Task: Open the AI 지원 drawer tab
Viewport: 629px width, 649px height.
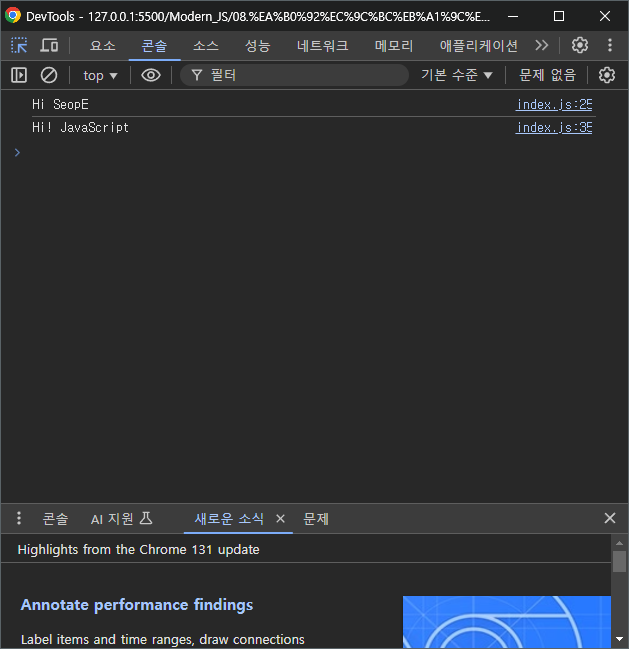Action: (x=122, y=519)
